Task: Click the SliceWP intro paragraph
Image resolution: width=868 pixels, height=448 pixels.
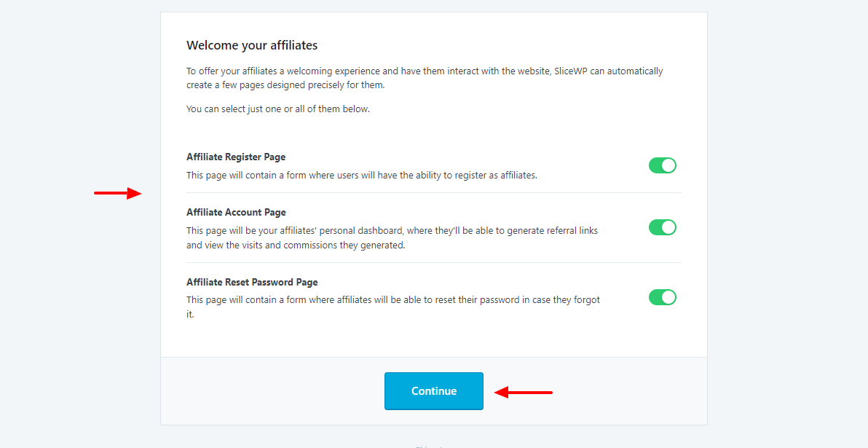Action: click(x=424, y=78)
